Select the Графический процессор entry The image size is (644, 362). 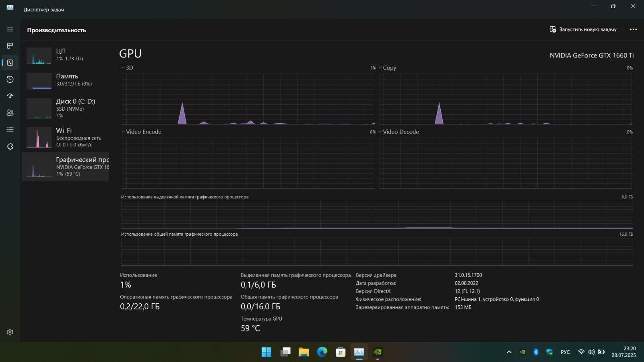pos(65,167)
